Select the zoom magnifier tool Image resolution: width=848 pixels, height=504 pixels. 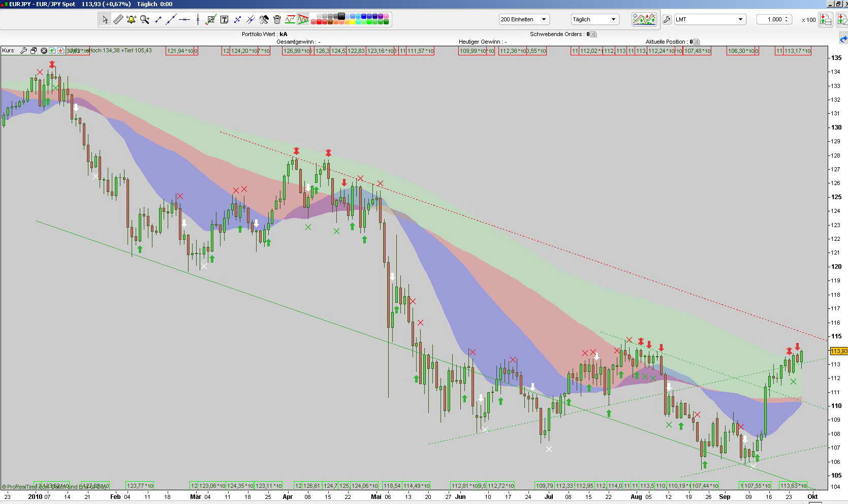145,19
